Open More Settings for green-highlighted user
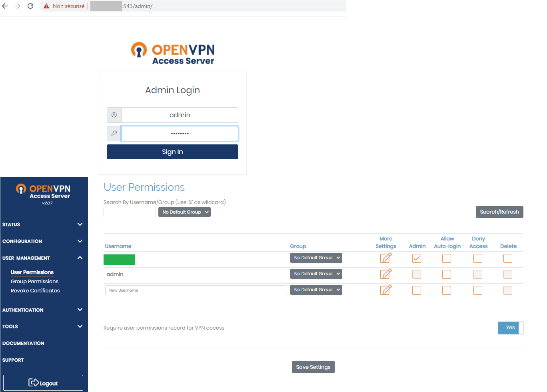The height and width of the screenshot is (392, 547). pyautogui.click(x=386, y=258)
